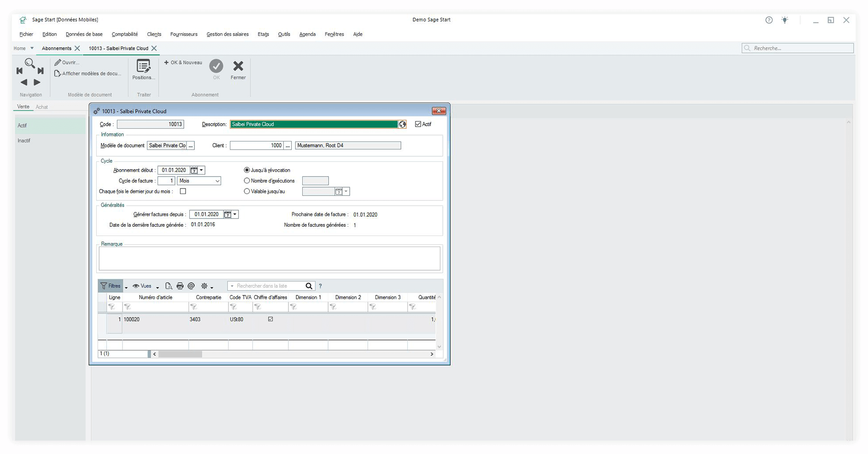Screen dimensions: 868x454
Task: Select the Valable jusqu'au option
Action: point(247,191)
